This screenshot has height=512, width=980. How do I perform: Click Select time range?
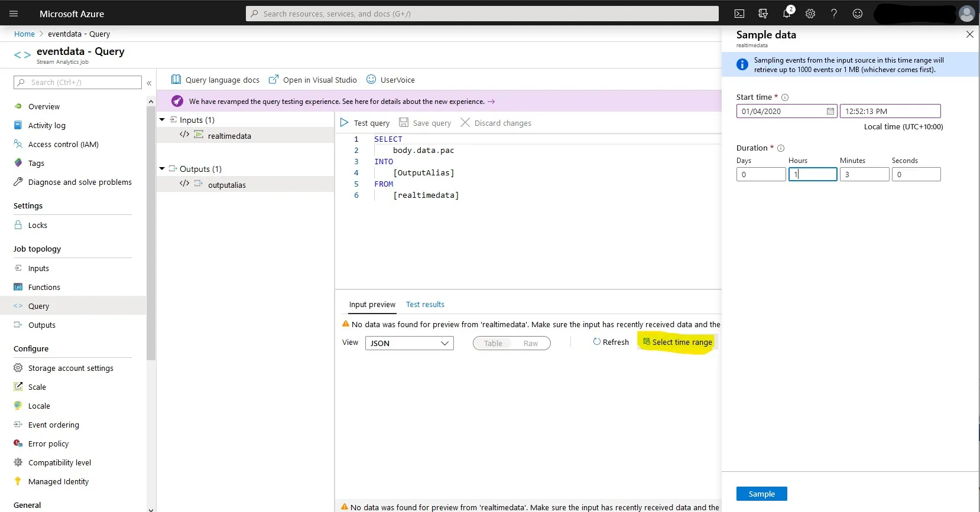(x=677, y=342)
